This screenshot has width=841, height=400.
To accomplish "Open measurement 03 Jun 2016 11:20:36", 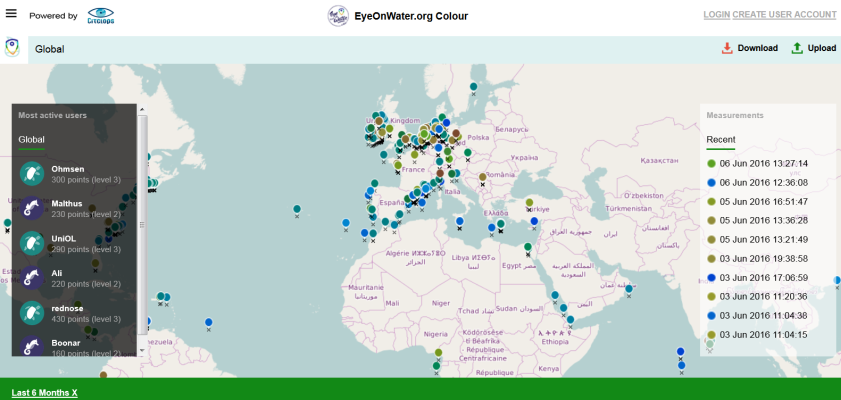I will [757, 297].
